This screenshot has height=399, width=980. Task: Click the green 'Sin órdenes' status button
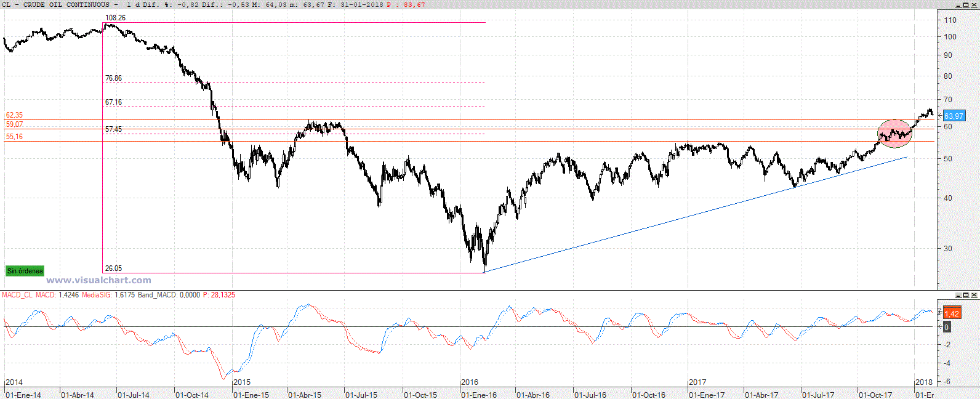25,271
